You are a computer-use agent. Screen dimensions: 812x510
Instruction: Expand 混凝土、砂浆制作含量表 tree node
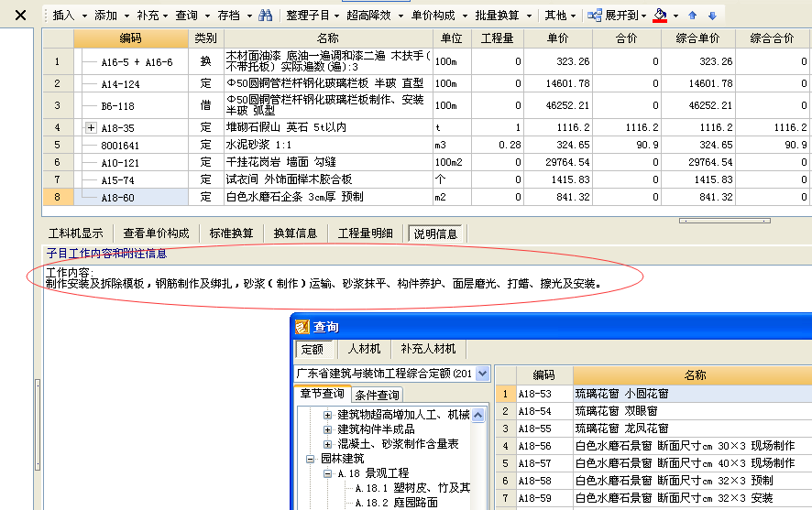(x=327, y=444)
